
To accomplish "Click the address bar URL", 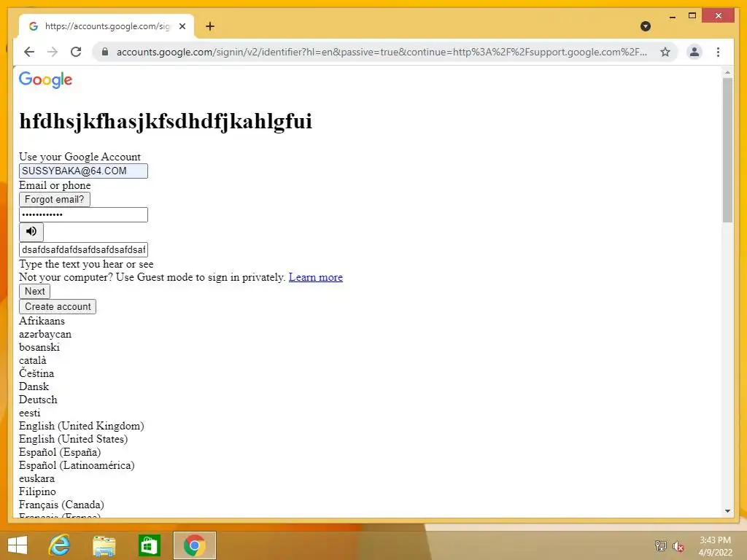I will [381, 52].
